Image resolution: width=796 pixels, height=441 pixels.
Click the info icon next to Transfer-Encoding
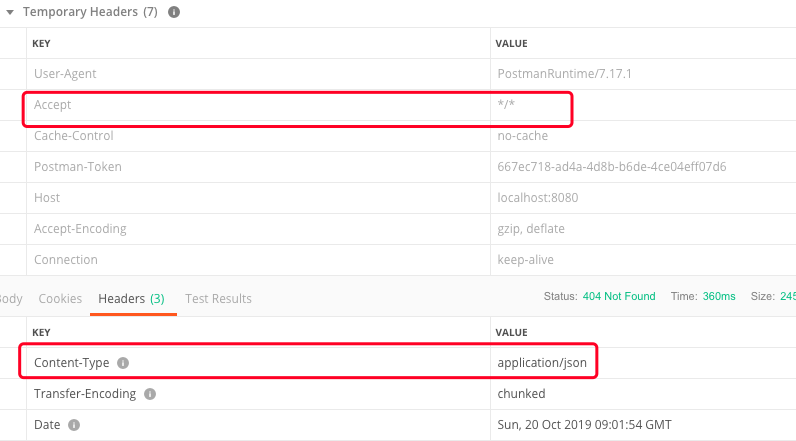point(150,394)
